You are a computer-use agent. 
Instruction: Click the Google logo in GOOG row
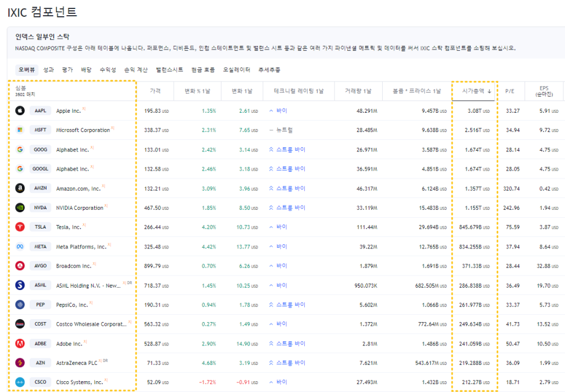click(x=20, y=150)
